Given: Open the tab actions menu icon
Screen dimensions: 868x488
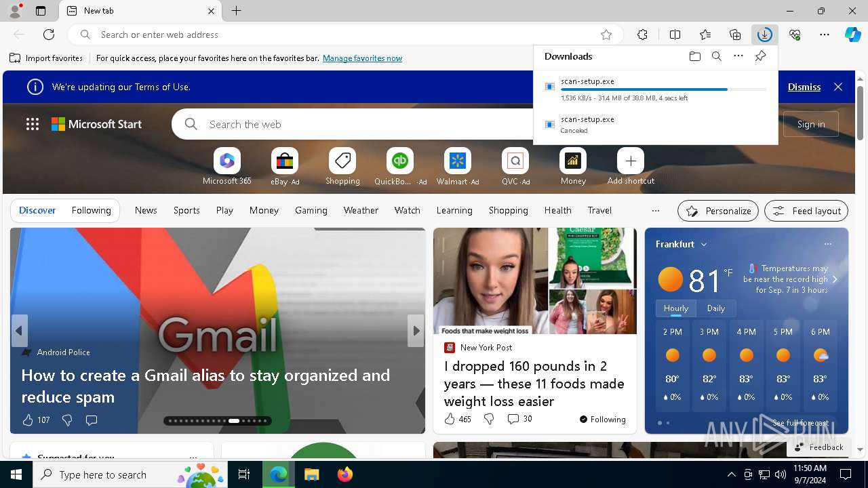Looking at the screenshot, I should [41, 11].
